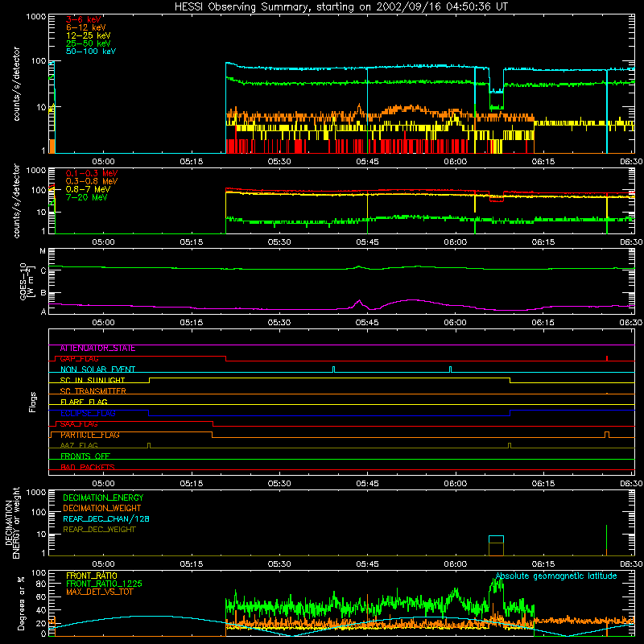
Task: Click the 06:15 tick under GOES plot
Action: 543,323
